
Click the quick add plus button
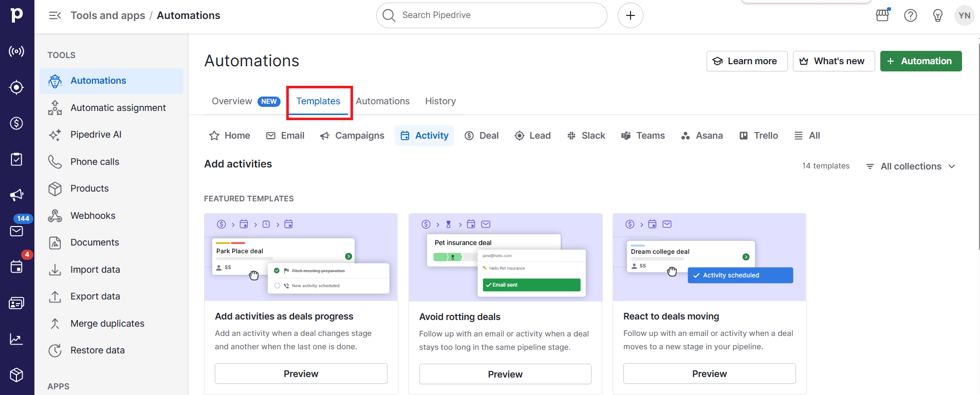coord(631,15)
